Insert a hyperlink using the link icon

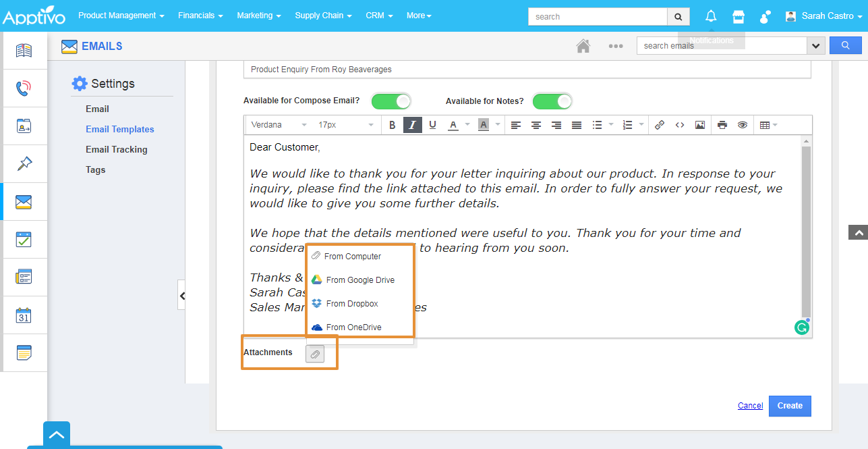pyautogui.click(x=660, y=125)
